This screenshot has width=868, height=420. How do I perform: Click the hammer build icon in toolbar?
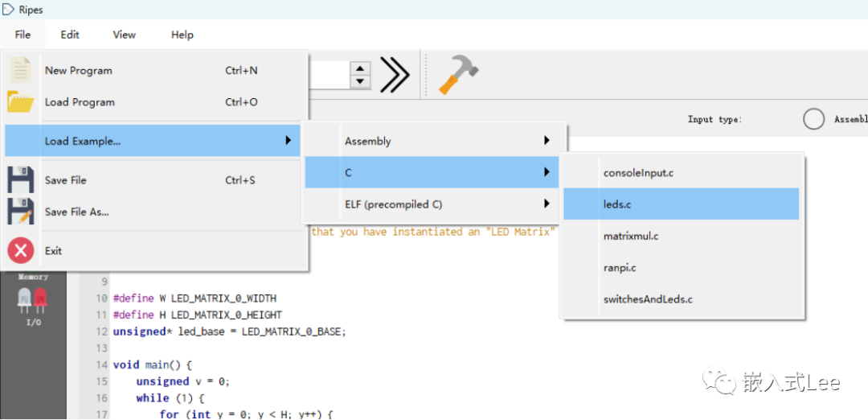[458, 75]
